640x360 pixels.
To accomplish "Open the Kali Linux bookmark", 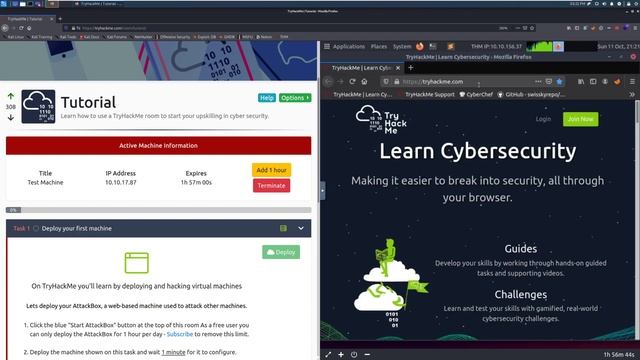I will tap(14, 37).
